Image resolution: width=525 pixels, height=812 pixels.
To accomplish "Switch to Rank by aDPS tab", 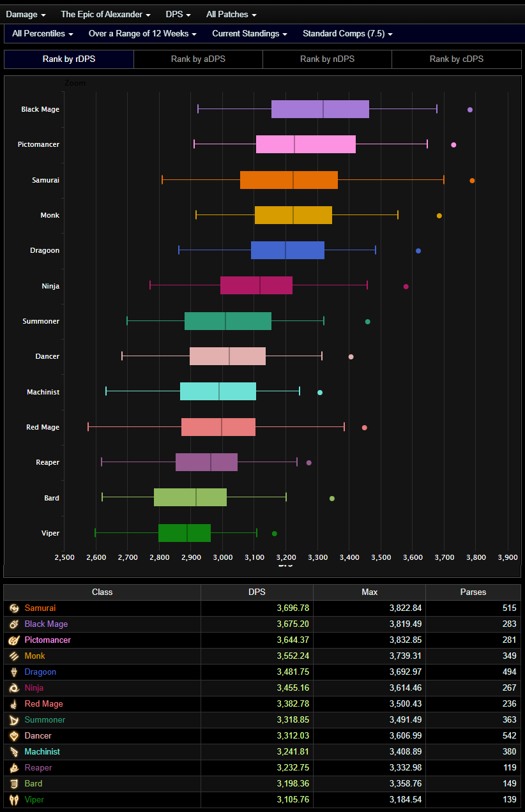I will pos(198,59).
